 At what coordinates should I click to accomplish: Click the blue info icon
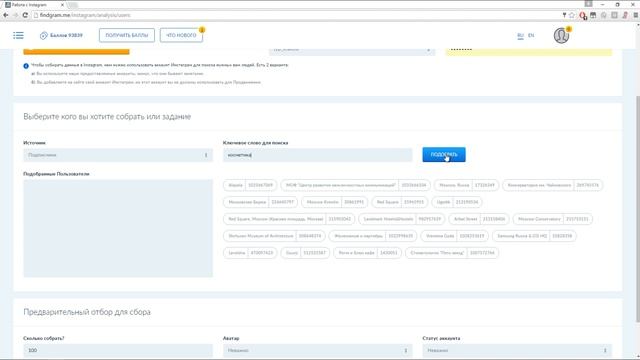pyautogui.click(x=26, y=66)
